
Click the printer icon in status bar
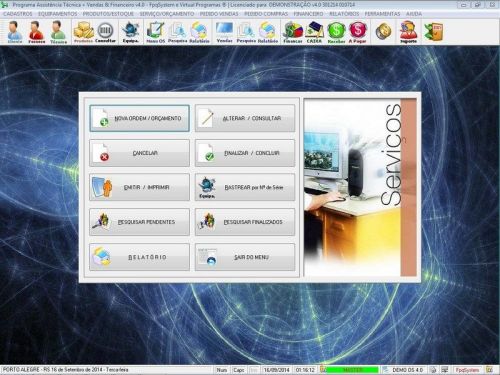[x=433, y=370]
